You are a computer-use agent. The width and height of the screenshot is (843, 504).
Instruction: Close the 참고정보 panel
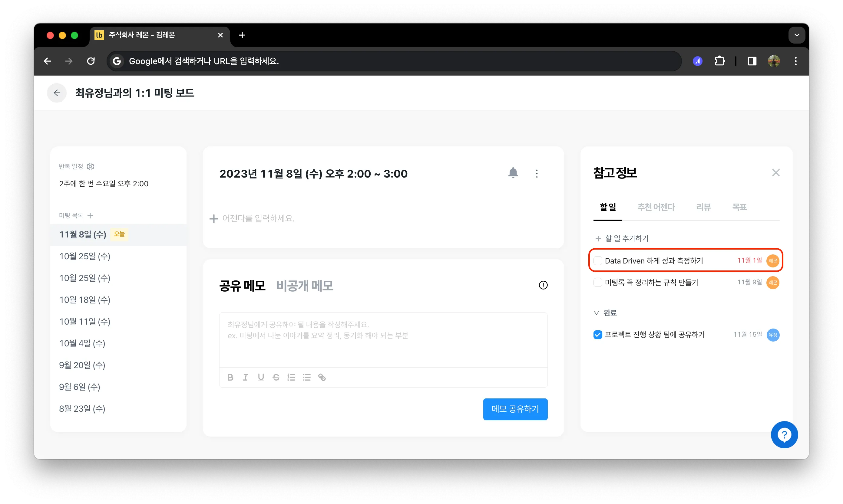click(776, 172)
